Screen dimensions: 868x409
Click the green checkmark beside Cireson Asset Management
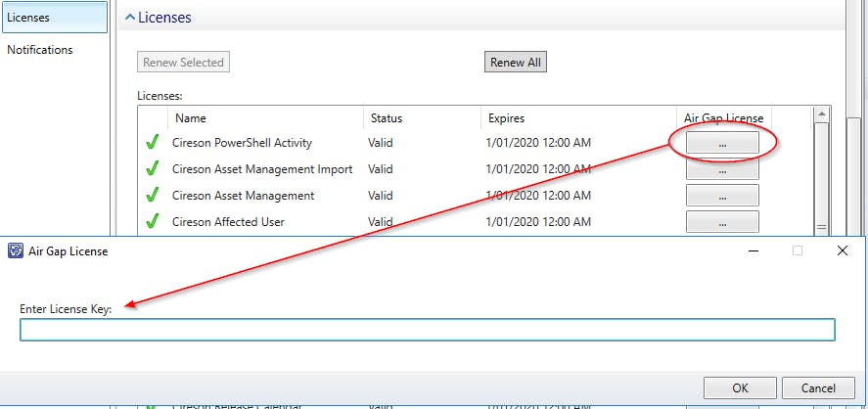(152, 196)
